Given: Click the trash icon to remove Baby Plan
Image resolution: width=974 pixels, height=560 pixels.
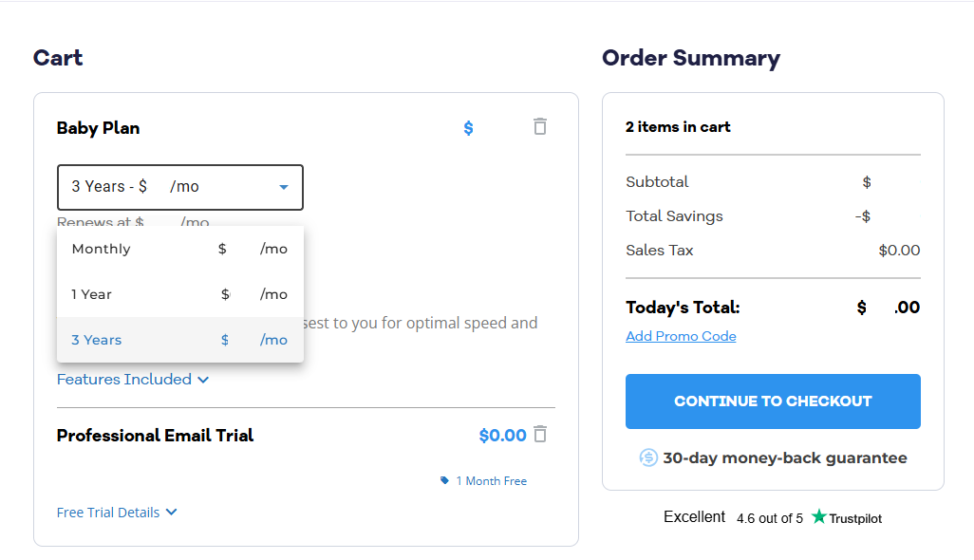Looking at the screenshot, I should [x=539, y=125].
